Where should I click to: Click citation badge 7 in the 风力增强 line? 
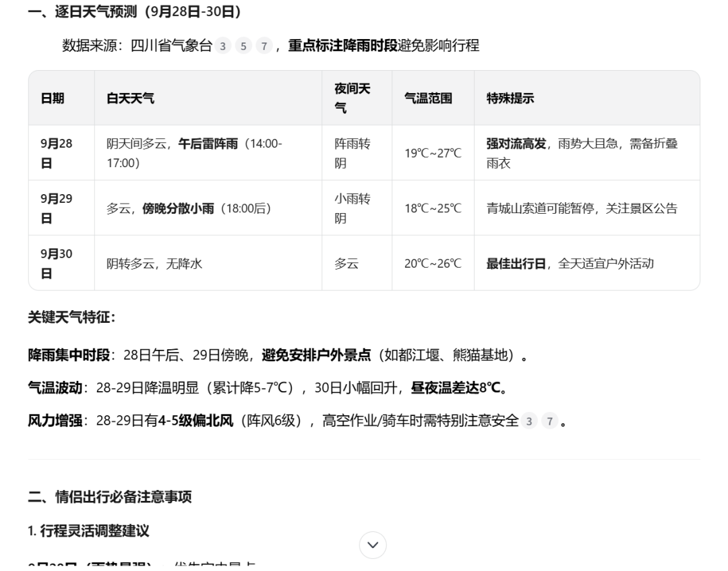tap(551, 421)
